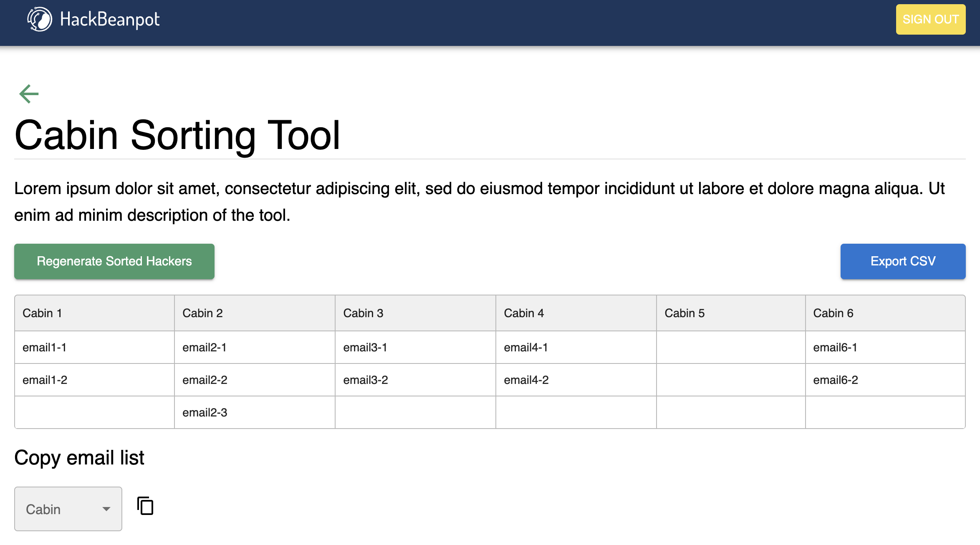Screen dimensions: 980x545
Task: Click the copy email list clipboard icon
Action: (145, 506)
